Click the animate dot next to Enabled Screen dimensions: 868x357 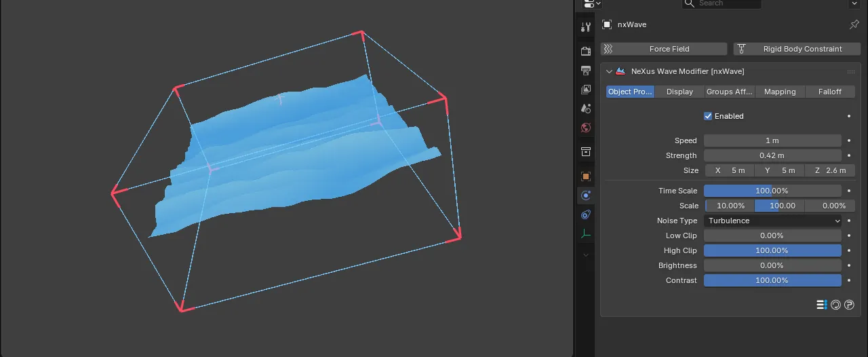(849, 116)
